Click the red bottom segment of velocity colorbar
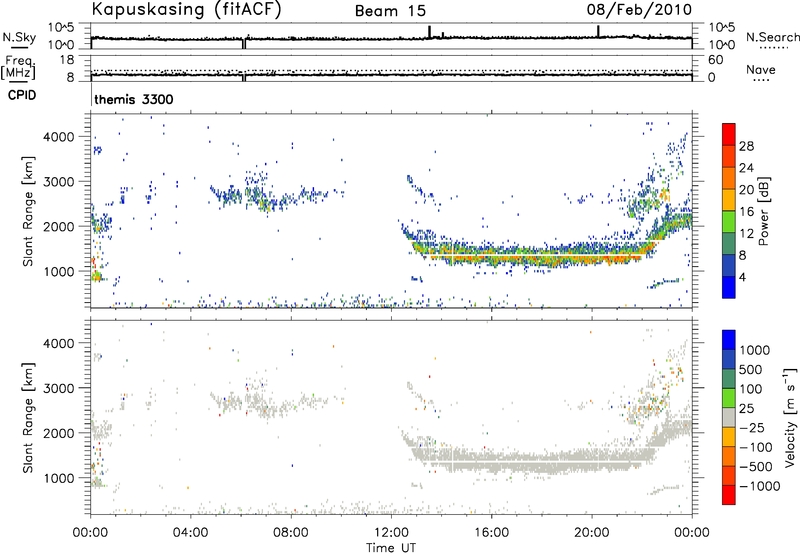Image resolution: width=800 pixels, height=554 pixels. click(x=729, y=495)
